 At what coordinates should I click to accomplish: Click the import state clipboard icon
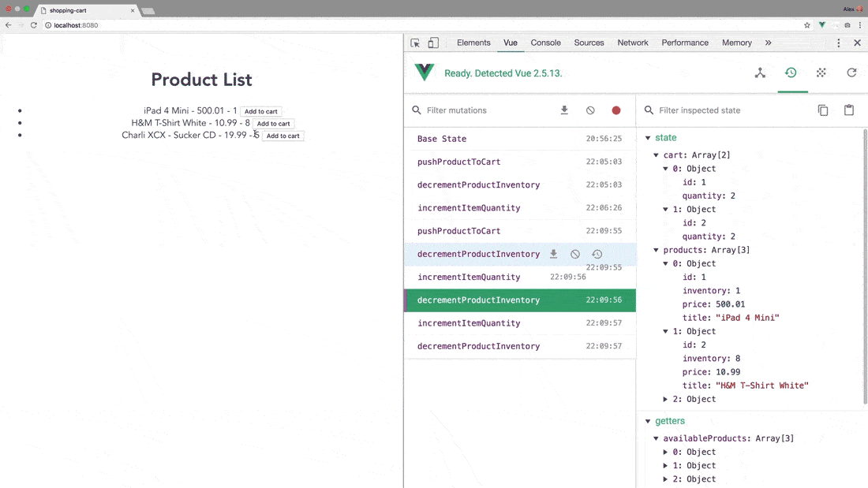click(849, 110)
